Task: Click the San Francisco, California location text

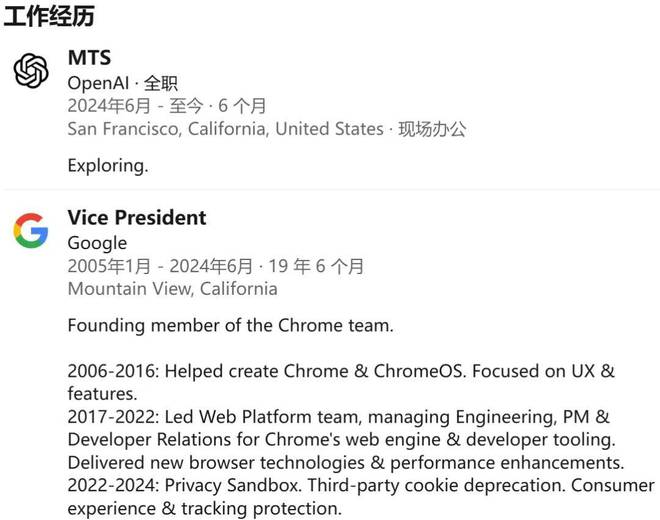Action: point(225,129)
